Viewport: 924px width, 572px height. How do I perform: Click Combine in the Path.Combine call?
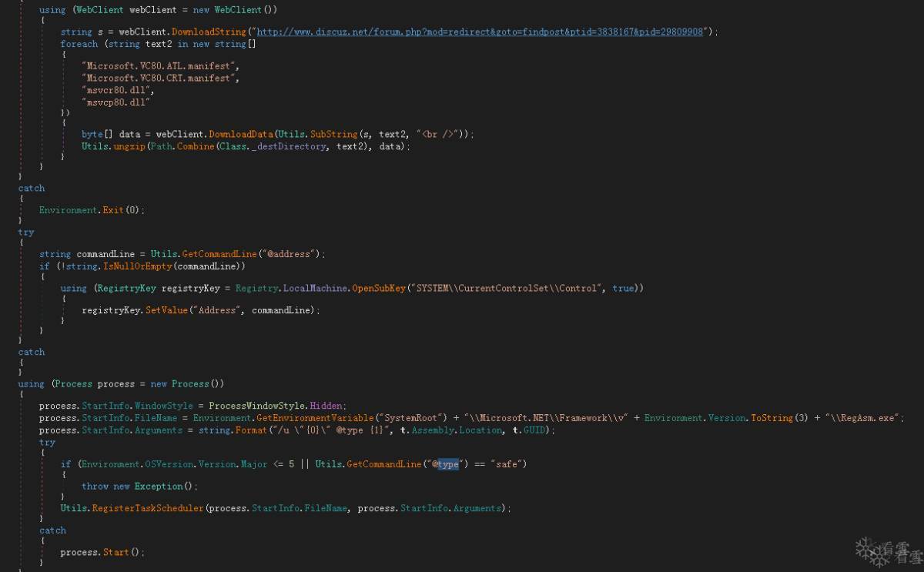click(196, 146)
